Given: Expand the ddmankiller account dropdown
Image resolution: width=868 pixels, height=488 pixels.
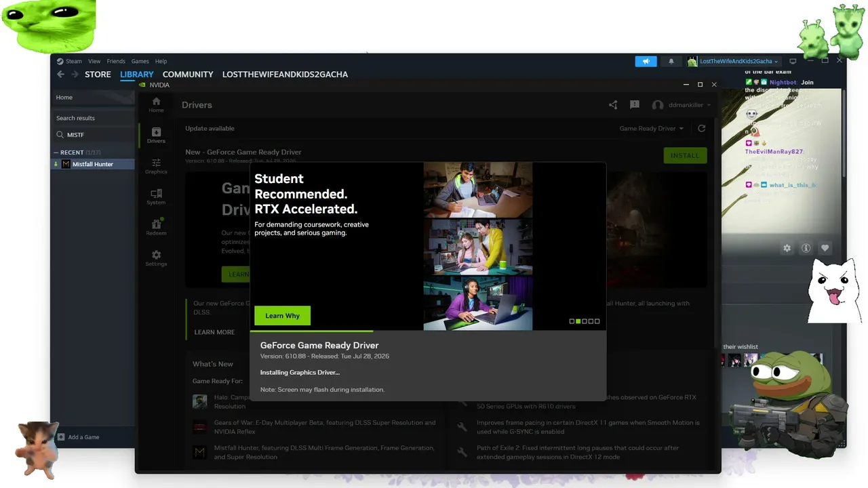Looking at the screenshot, I should (682, 105).
